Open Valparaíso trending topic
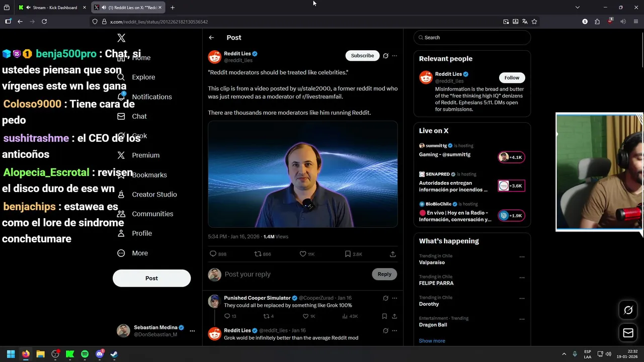 click(x=432, y=262)
